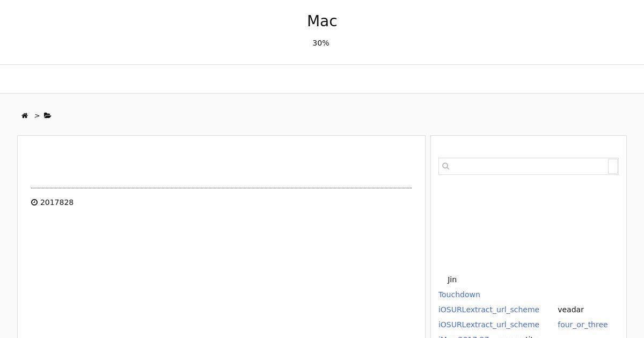
Task: Select the veadar text
Action: coord(571,310)
